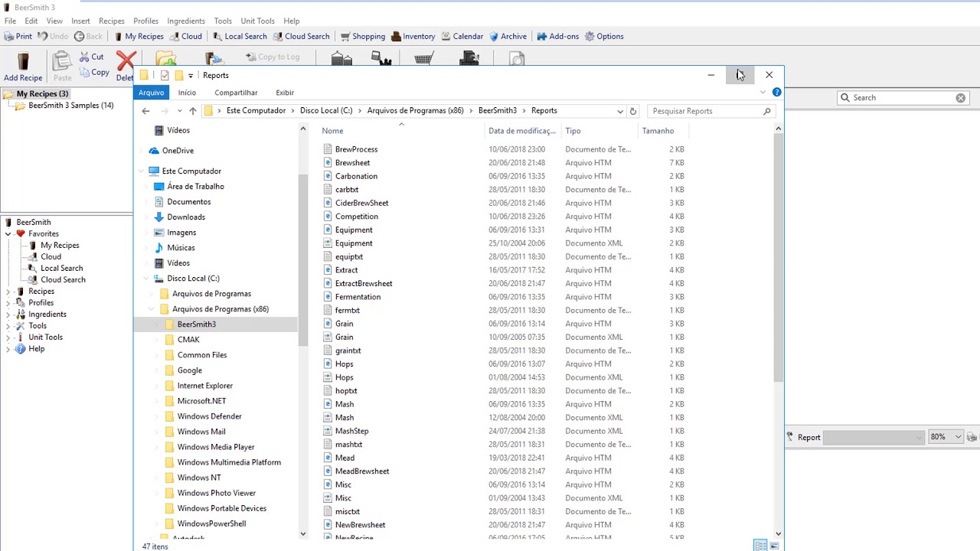Select Carbonation file
This screenshot has height=551, width=980.
[356, 176]
